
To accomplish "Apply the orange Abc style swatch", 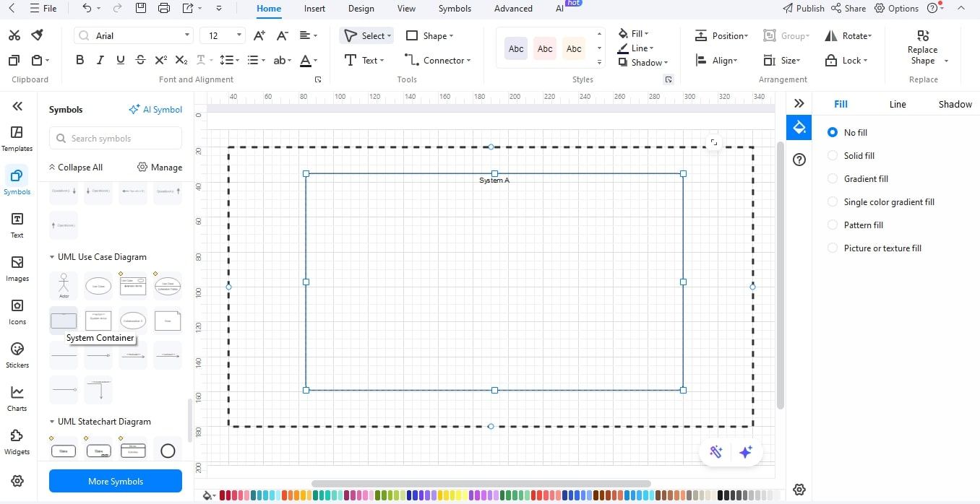I will point(574,48).
